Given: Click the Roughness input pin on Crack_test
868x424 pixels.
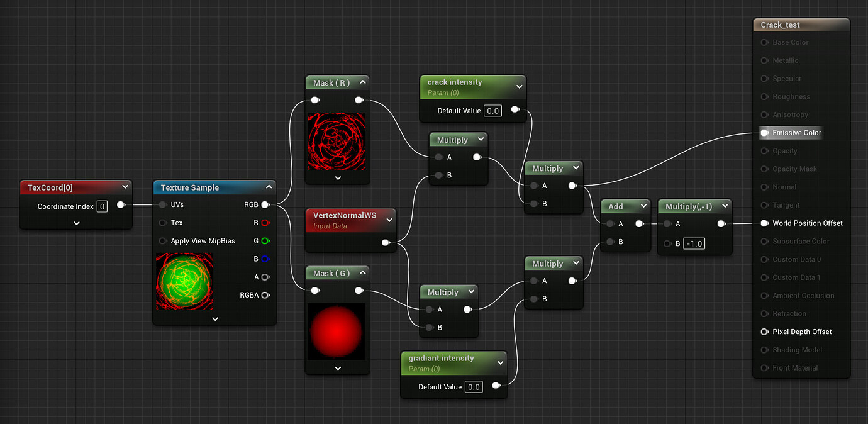Looking at the screenshot, I should (x=764, y=96).
